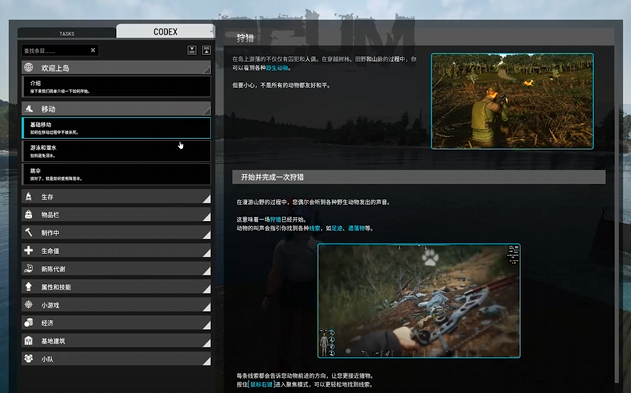This screenshot has width=631, height=393.
Task: Click the crosshair icon for 小游戏
Action: 29,305
